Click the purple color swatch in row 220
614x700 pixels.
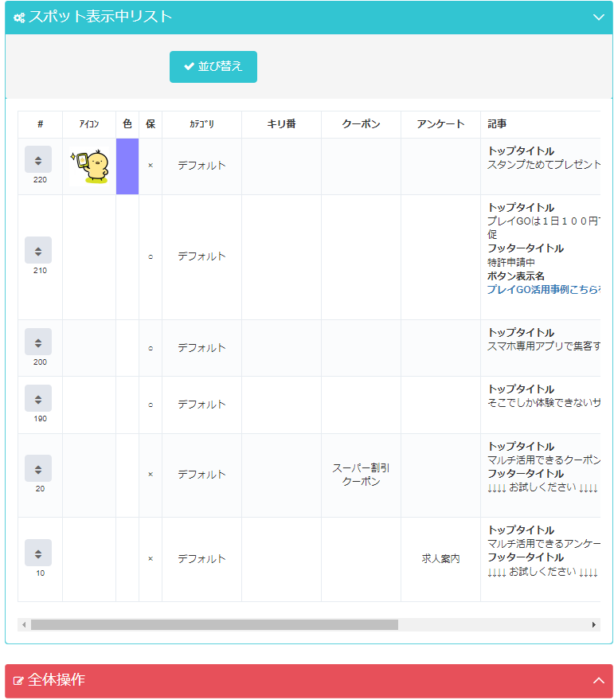click(x=127, y=166)
